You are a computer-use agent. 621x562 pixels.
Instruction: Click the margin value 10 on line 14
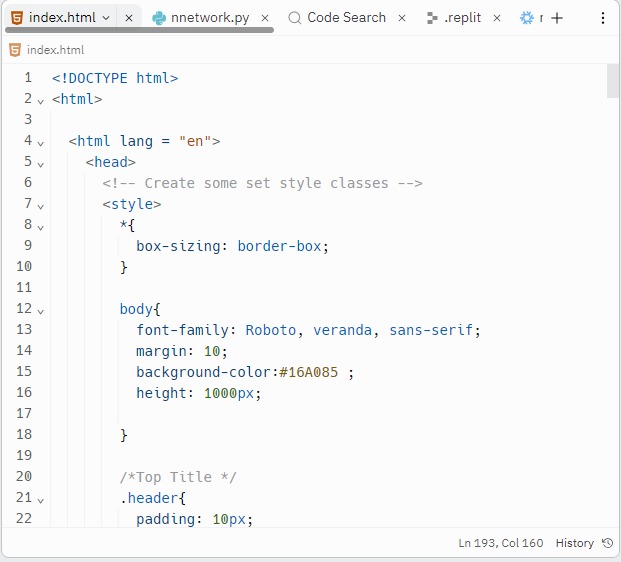point(212,351)
